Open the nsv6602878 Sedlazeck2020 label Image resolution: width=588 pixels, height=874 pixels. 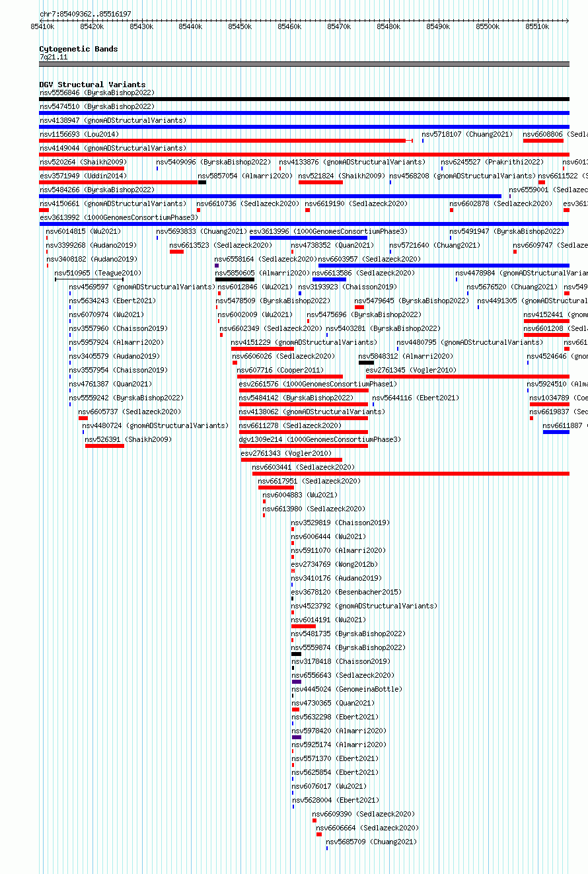501,203
